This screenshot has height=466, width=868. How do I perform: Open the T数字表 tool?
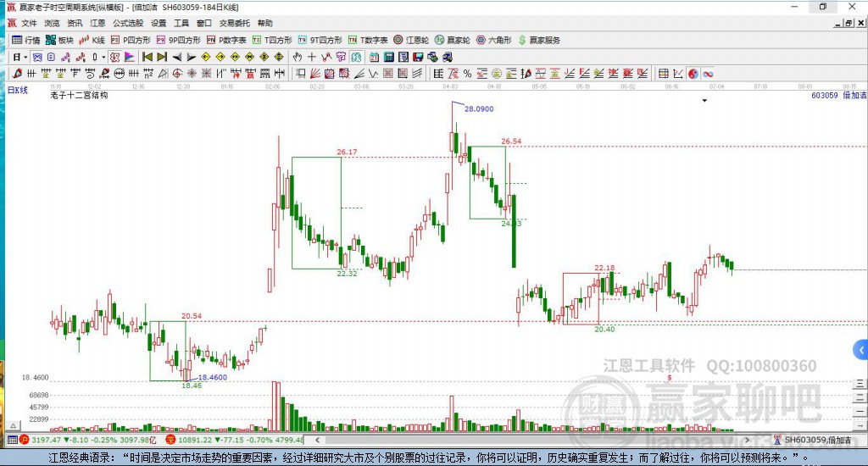coord(368,40)
